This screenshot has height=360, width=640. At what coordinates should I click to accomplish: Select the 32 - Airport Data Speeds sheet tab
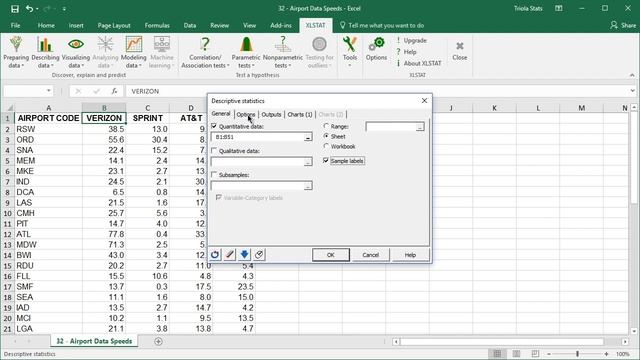point(94,341)
